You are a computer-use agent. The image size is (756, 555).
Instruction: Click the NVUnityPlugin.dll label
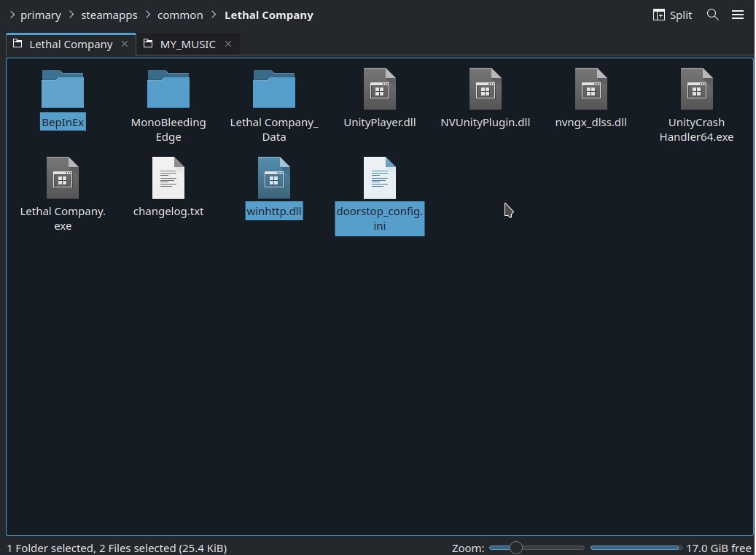[485, 123]
